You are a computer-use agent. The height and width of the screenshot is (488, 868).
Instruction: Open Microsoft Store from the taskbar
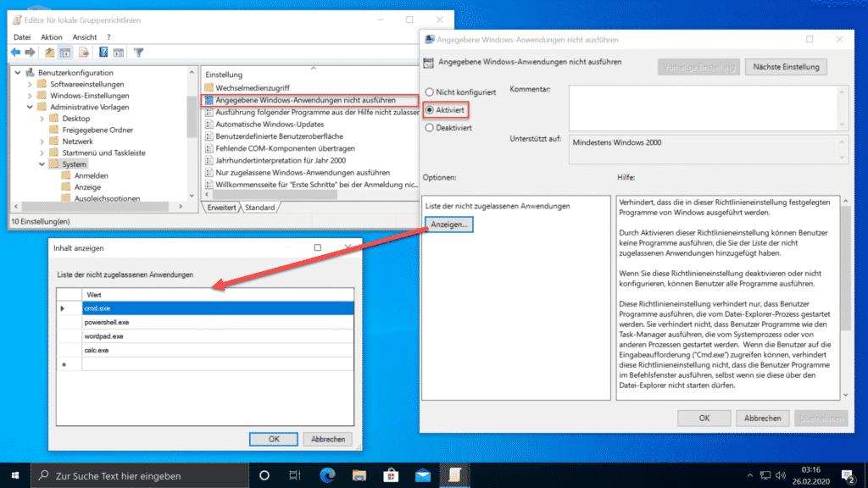pos(391,475)
